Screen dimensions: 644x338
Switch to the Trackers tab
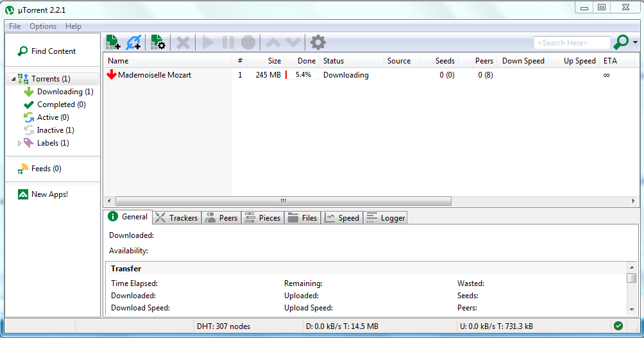click(x=176, y=217)
